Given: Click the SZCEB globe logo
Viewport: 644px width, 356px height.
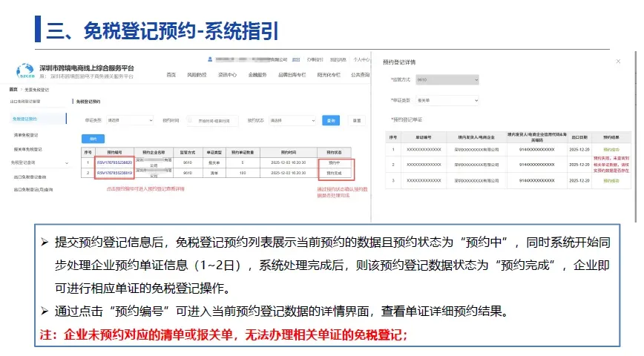Looking at the screenshot, I should click(25, 71).
